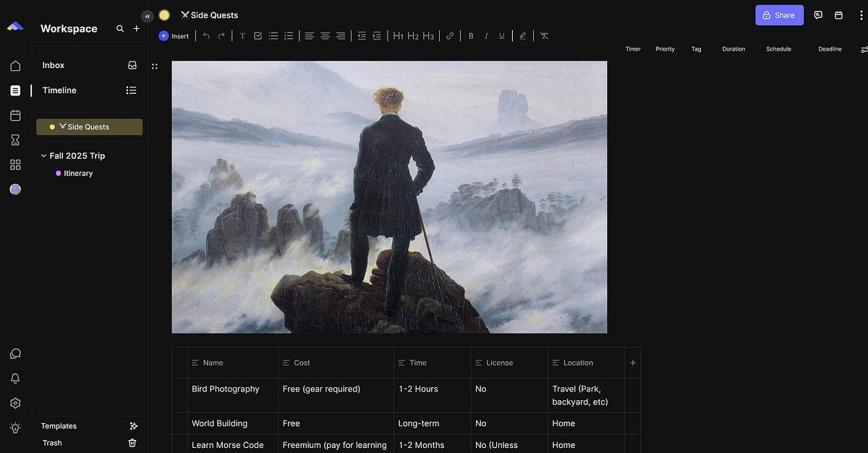
Task: Open the hourglass timer icon in left rail
Action: (15, 140)
